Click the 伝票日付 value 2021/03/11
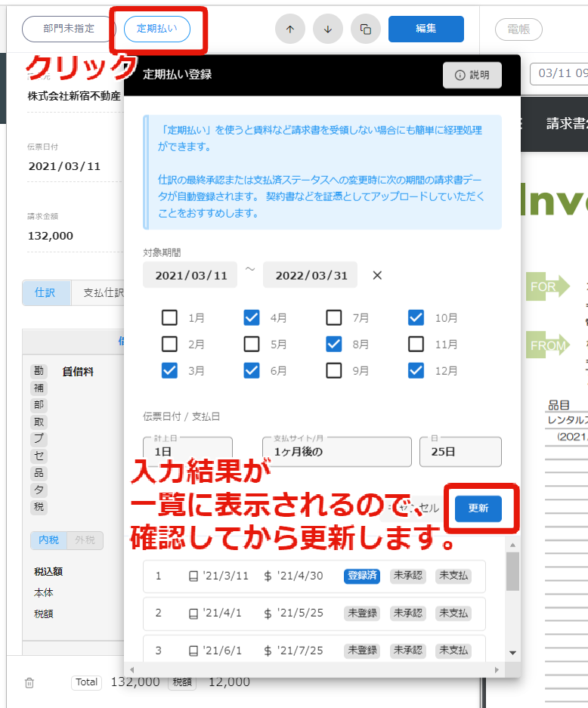588x708 pixels. tap(64, 166)
